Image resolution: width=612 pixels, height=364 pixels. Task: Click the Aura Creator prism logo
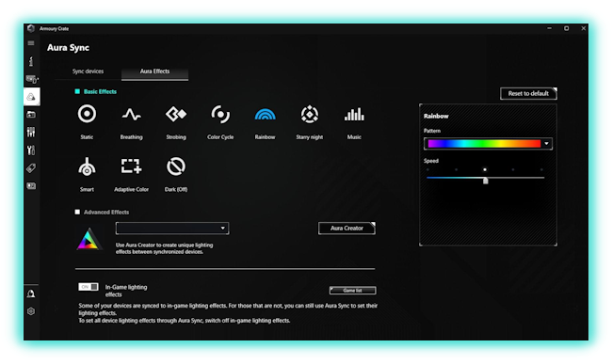pos(89,239)
